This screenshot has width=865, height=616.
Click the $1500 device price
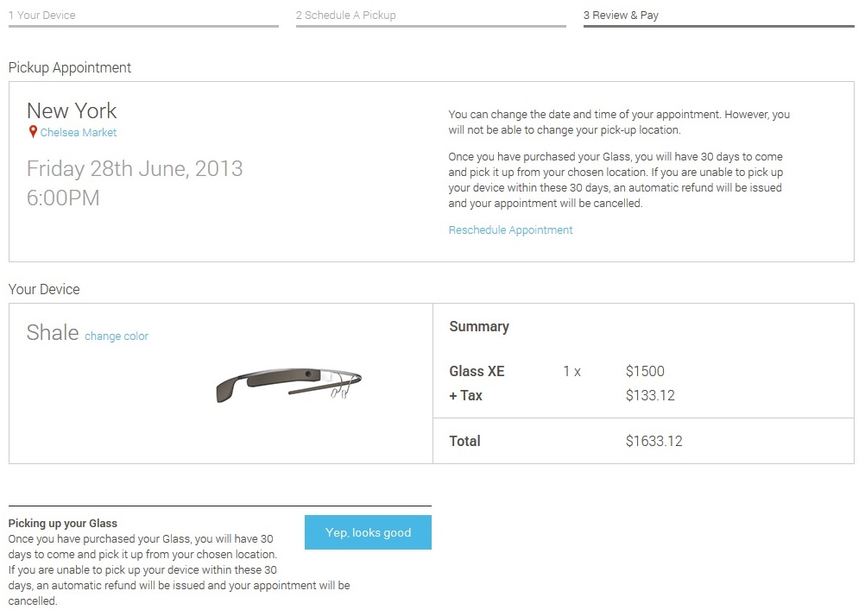[645, 372]
